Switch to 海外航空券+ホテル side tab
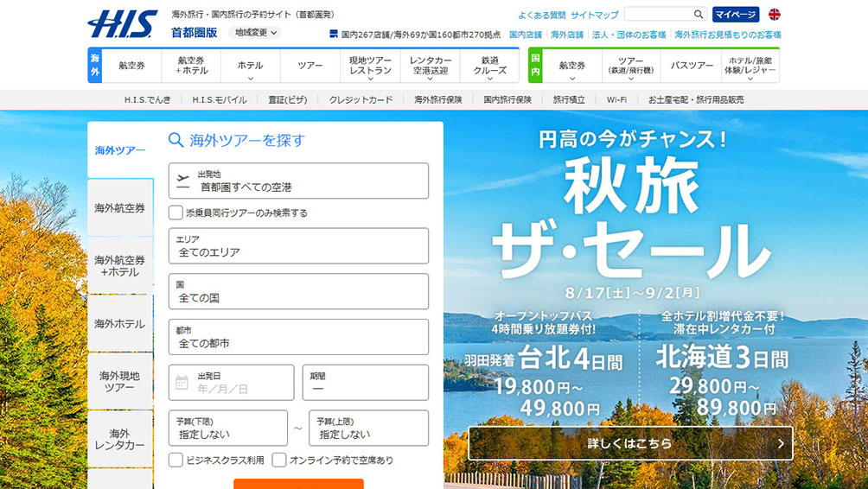The width and height of the screenshot is (868, 489). point(120,265)
